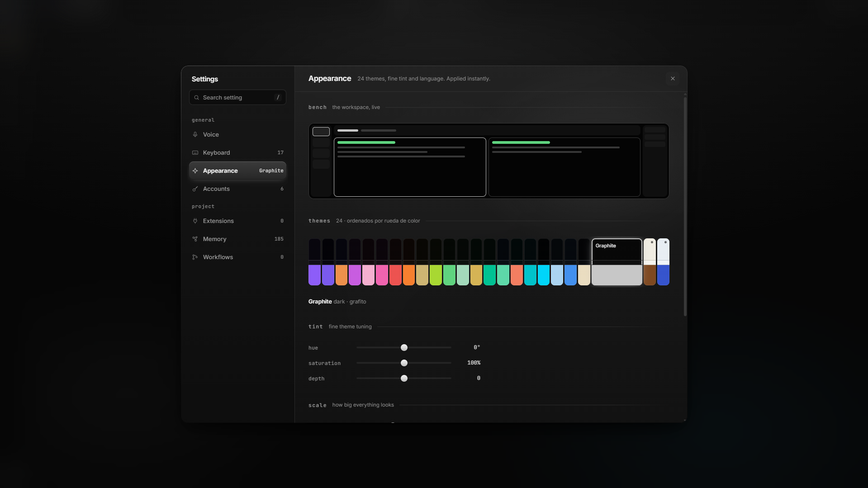The image size is (868, 488).
Task: Click the magnifier icon in search box
Action: [x=196, y=97]
